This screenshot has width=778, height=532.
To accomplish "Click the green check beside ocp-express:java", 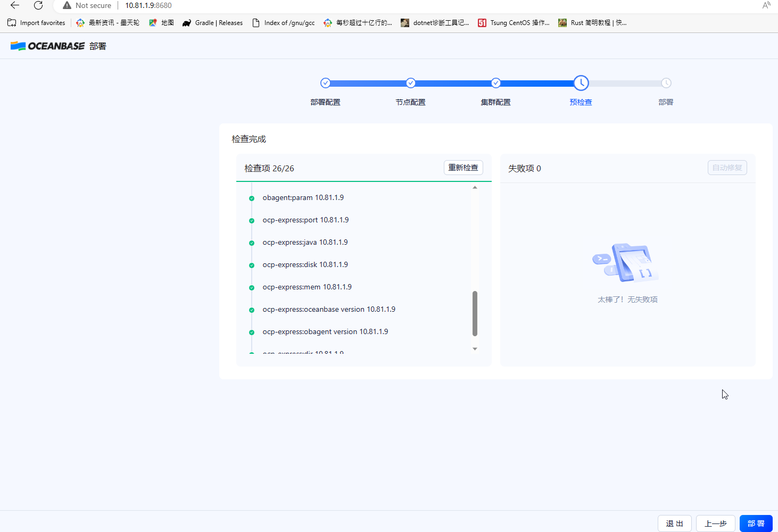I will point(251,243).
